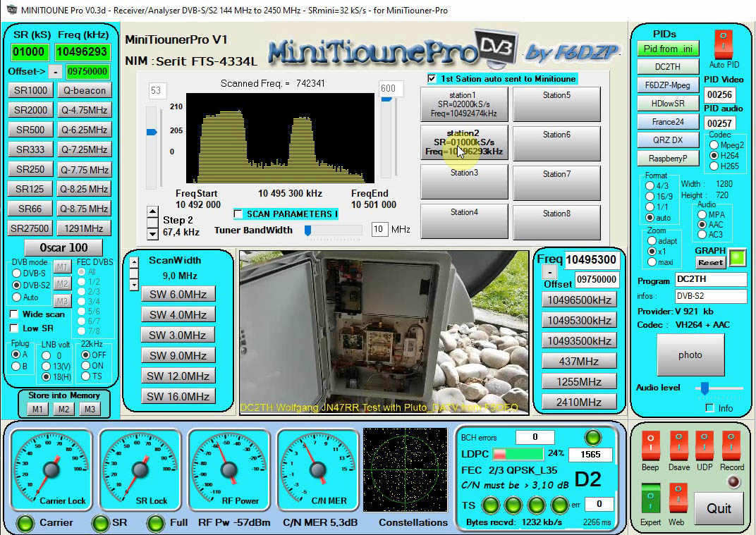This screenshot has width=756, height=535.
Task: Click the C/N MER gauge
Action: click(318, 469)
